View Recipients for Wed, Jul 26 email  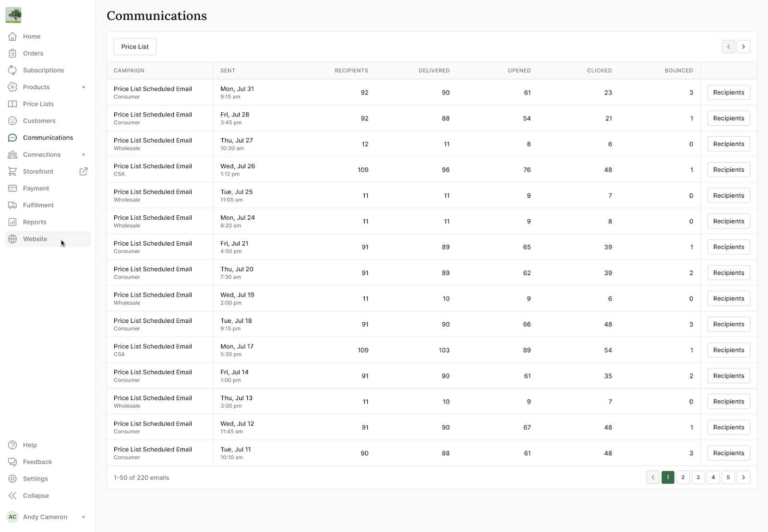tap(729, 170)
